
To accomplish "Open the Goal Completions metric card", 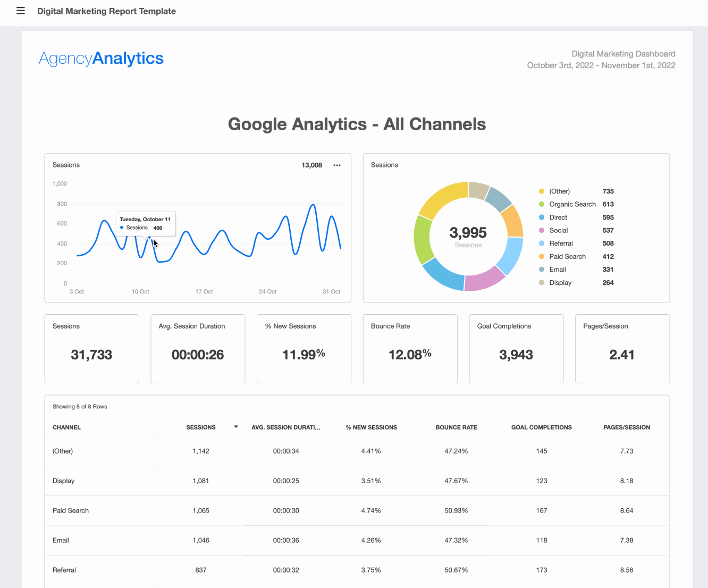I will pos(516,349).
